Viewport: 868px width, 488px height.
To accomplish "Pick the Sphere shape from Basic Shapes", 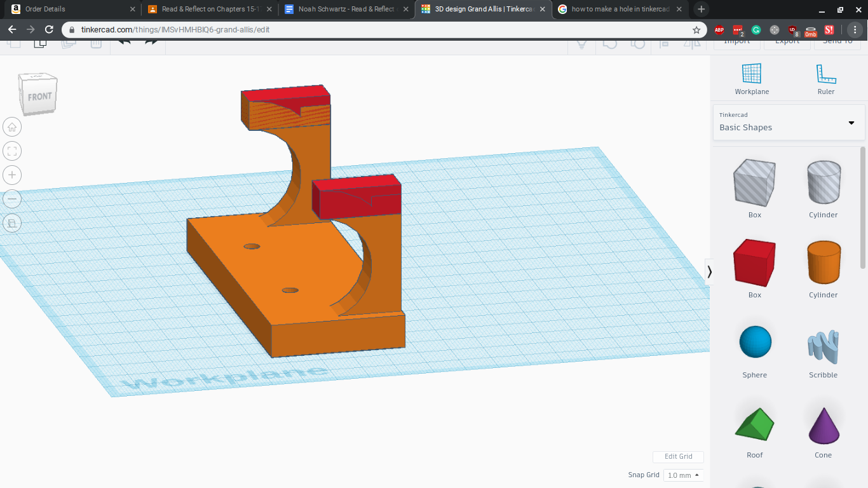I will coord(754,342).
